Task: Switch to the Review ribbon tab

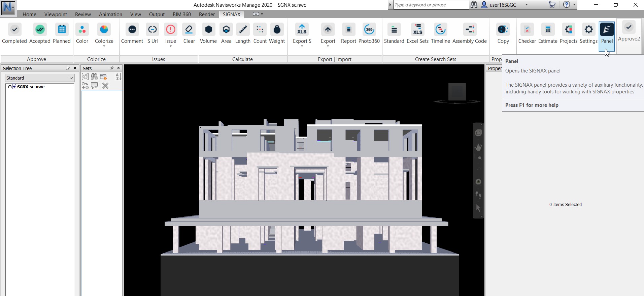Action: pos(83,14)
